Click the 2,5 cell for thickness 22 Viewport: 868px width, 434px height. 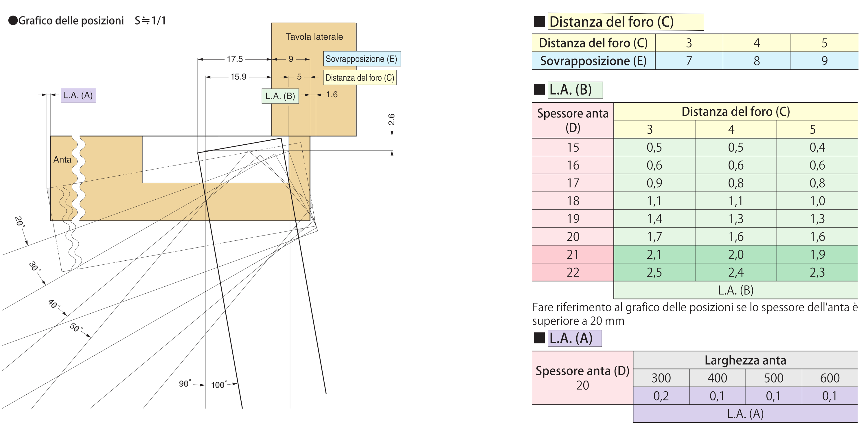(x=654, y=272)
